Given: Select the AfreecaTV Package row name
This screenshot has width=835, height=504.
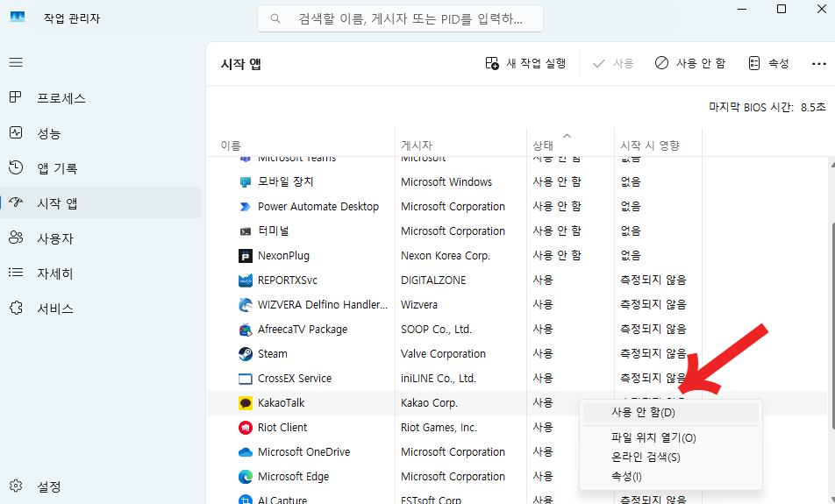Looking at the screenshot, I should (303, 330).
